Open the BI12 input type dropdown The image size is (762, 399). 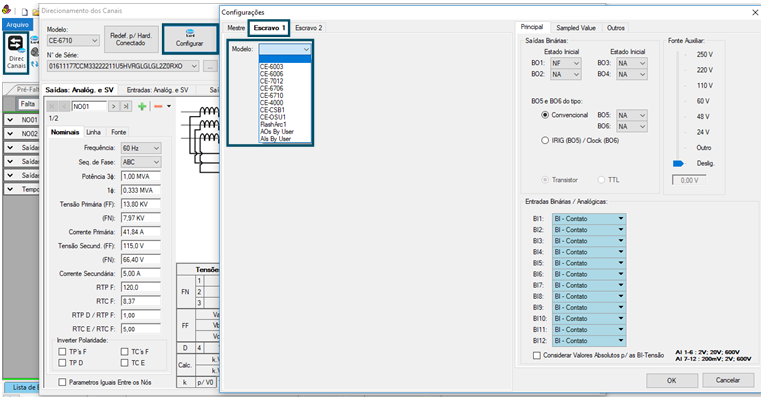click(589, 341)
